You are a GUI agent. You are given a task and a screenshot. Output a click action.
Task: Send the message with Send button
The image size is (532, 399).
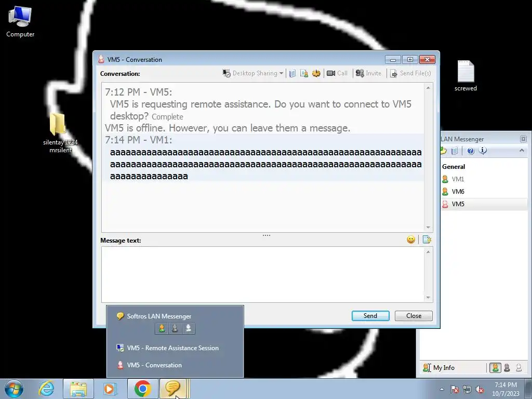point(370,316)
